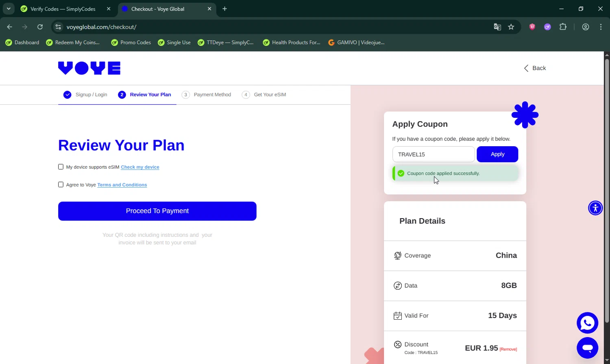Open the Dashboard bookmark
The width and height of the screenshot is (610, 364).
pos(22,42)
